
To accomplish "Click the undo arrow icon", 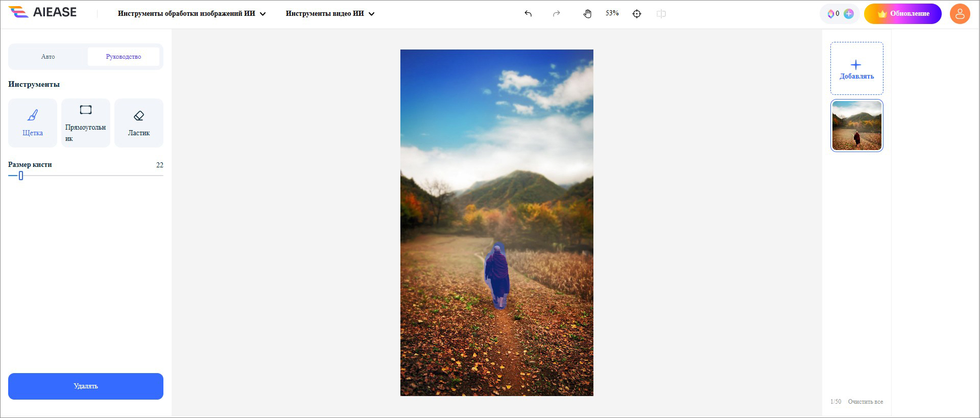I will pyautogui.click(x=528, y=14).
